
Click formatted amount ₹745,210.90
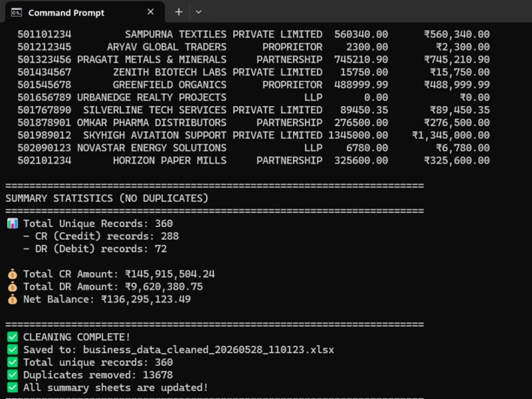456,60
